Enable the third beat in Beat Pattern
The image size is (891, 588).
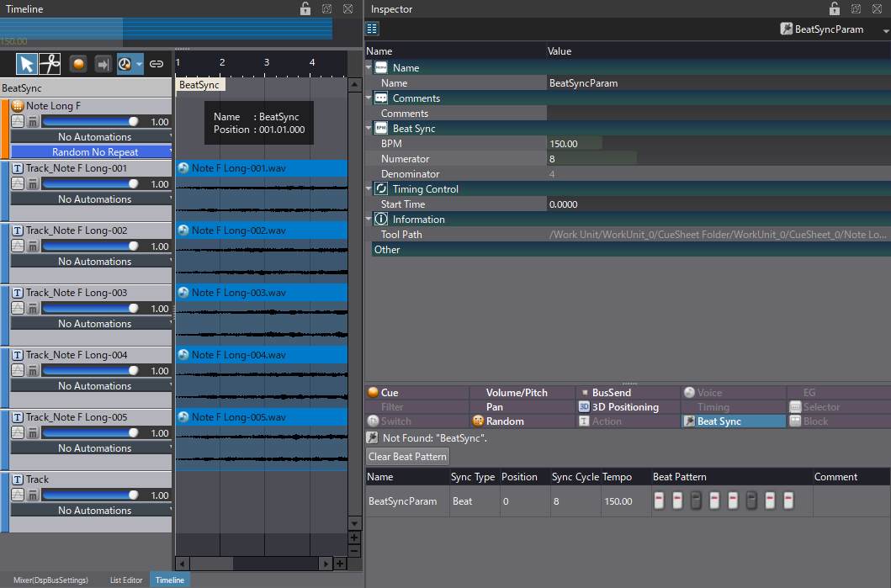696,501
